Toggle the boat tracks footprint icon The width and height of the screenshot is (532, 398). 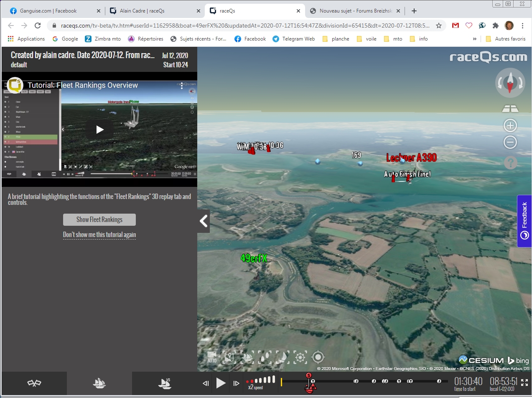click(265, 357)
